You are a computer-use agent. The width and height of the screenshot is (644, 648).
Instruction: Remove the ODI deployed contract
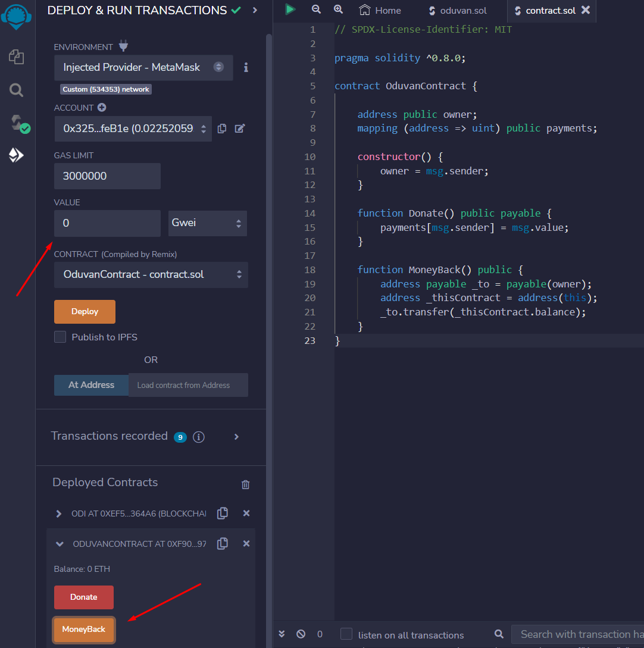pos(246,514)
